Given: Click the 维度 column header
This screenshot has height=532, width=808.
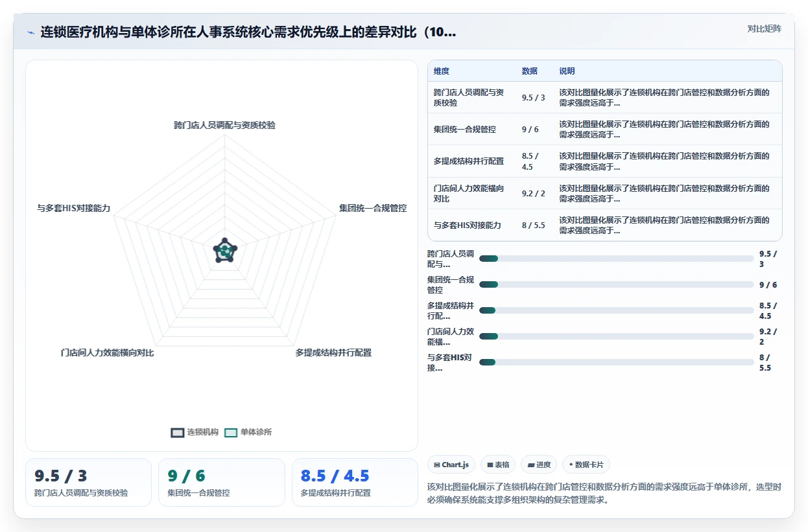Looking at the screenshot, I should coord(442,71).
